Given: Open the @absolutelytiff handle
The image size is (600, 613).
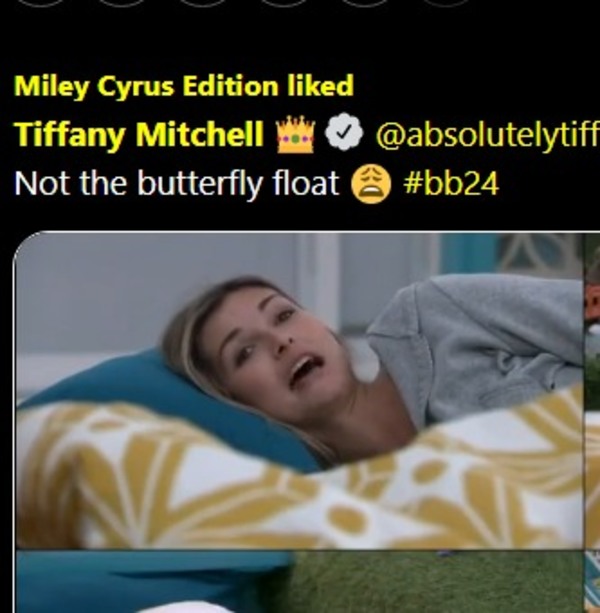Looking at the screenshot, I should (x=487, y=135).
